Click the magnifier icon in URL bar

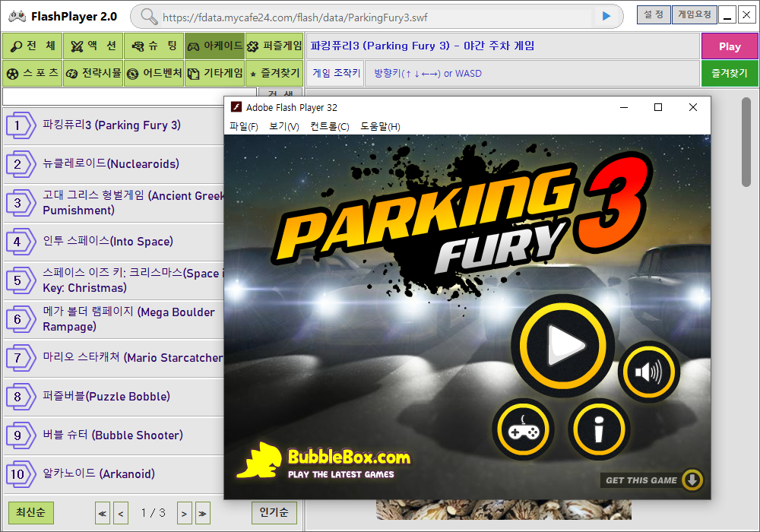tap(149, 17)
